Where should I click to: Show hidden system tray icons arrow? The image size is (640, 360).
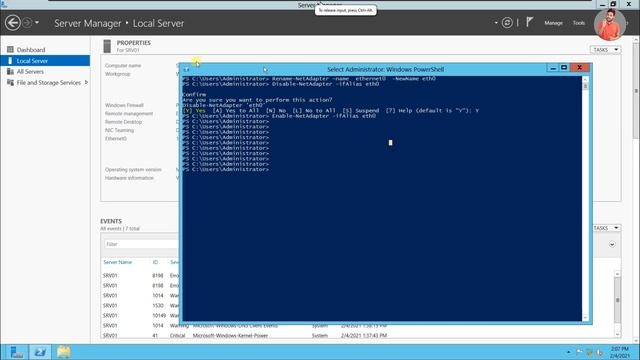click(568, 352)
